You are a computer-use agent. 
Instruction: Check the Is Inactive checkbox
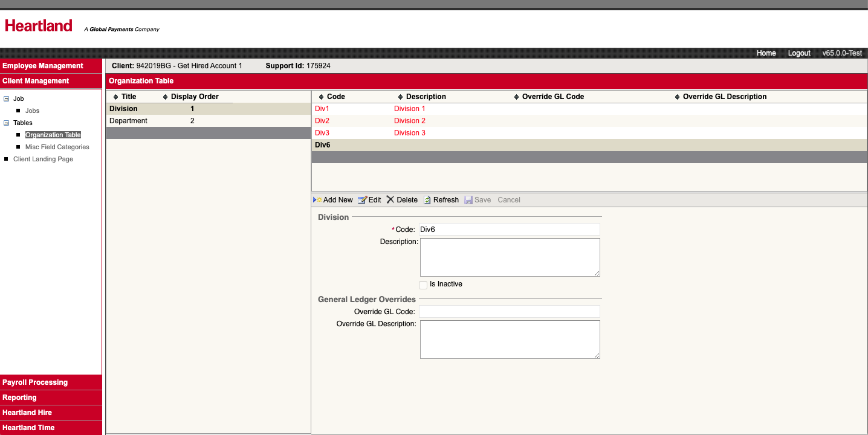(x=423, y=284)
